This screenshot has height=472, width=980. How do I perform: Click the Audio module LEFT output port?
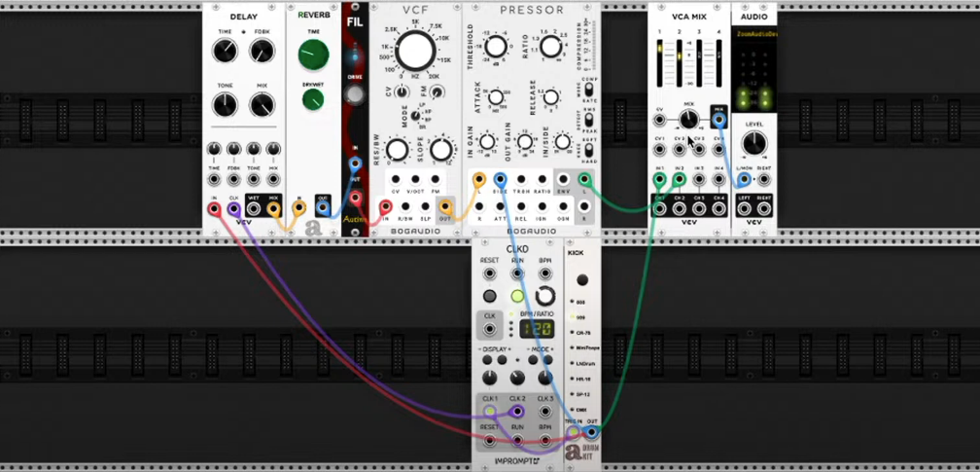point(744,209)
